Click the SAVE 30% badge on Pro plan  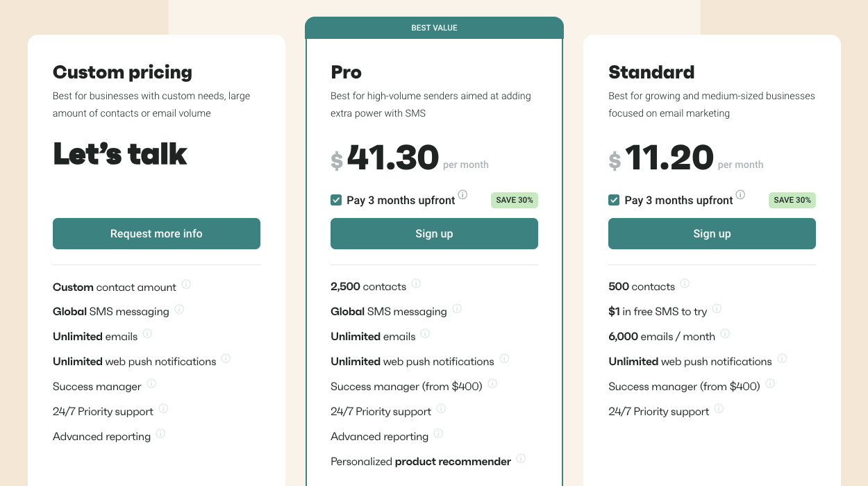[x=515, y=200]
